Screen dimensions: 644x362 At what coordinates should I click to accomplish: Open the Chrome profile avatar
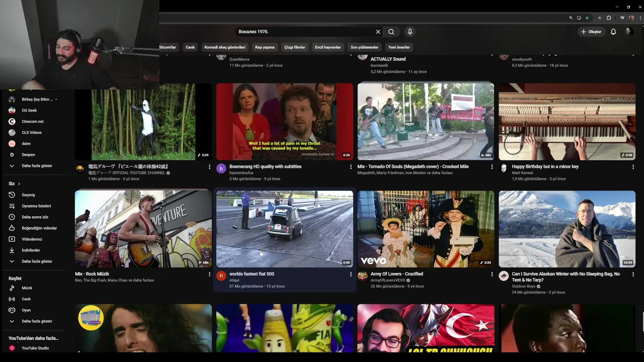(630, 18)
